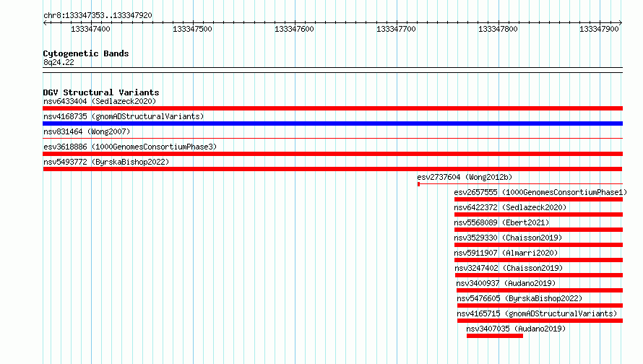
Task: Select the red bar under nsv5568089
Action: pos(538,230)
